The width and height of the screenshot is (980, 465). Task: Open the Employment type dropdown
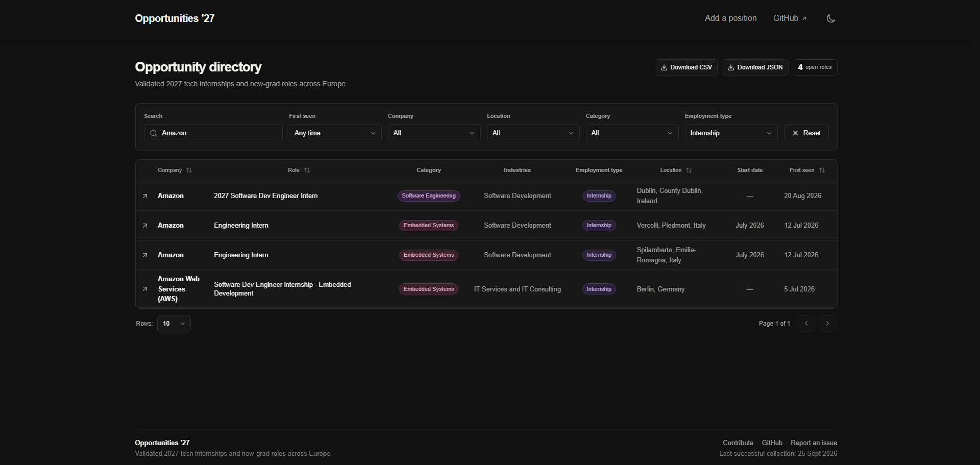(x=731, y=133)
